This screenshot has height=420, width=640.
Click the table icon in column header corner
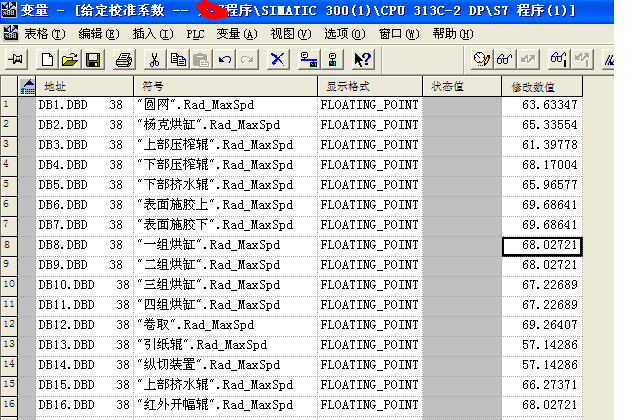pos(27,87)
